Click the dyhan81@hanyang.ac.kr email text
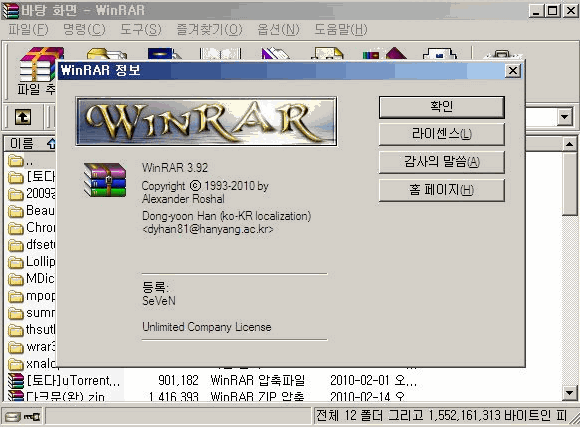This screenshot has width=580, height=428. (208, 229)
